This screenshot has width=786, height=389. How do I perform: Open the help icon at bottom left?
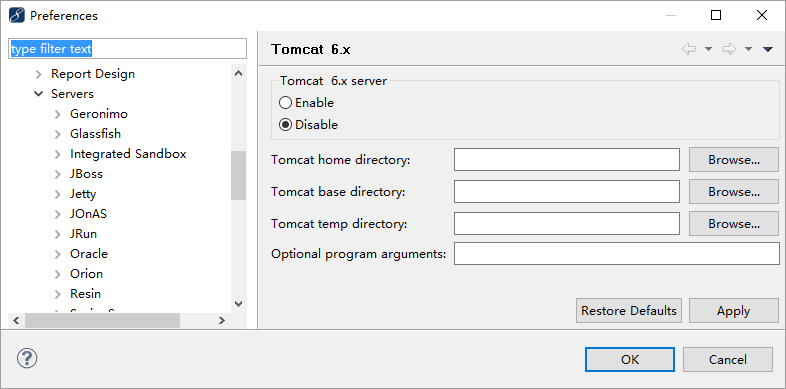27,358
